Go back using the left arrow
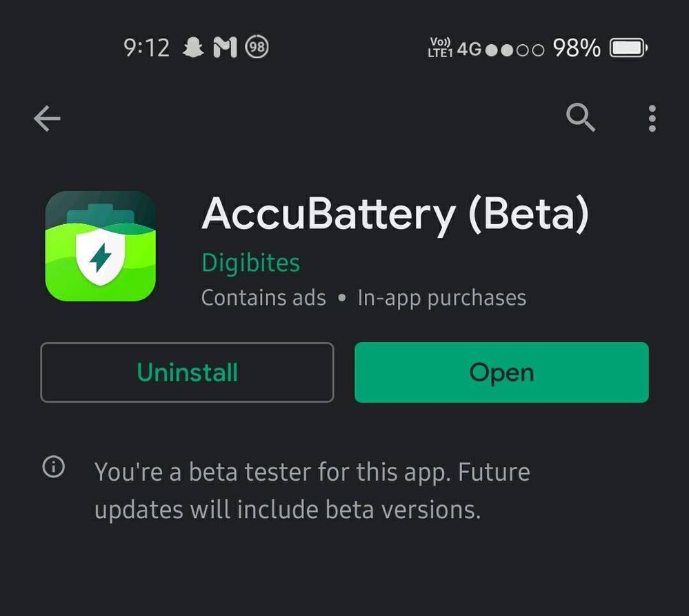Screen dimensions: 689x616 [47, 118]
